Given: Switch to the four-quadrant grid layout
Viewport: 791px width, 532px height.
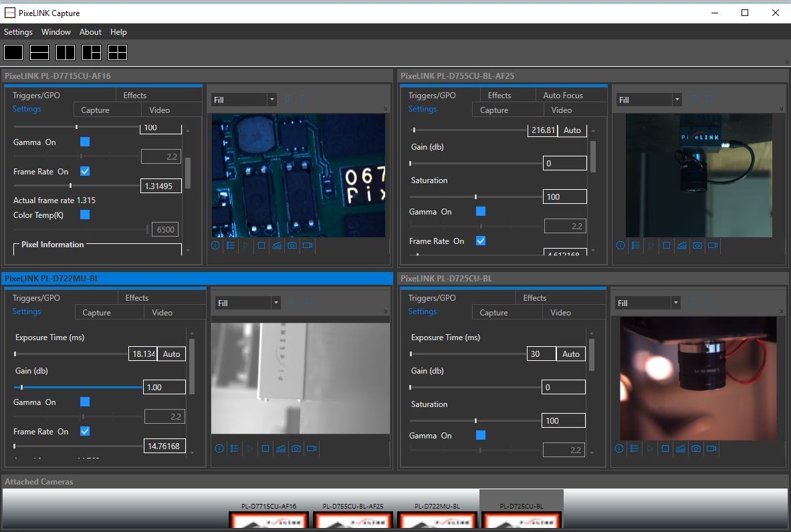Looking at the screenshot, I should tap(118, 53).
